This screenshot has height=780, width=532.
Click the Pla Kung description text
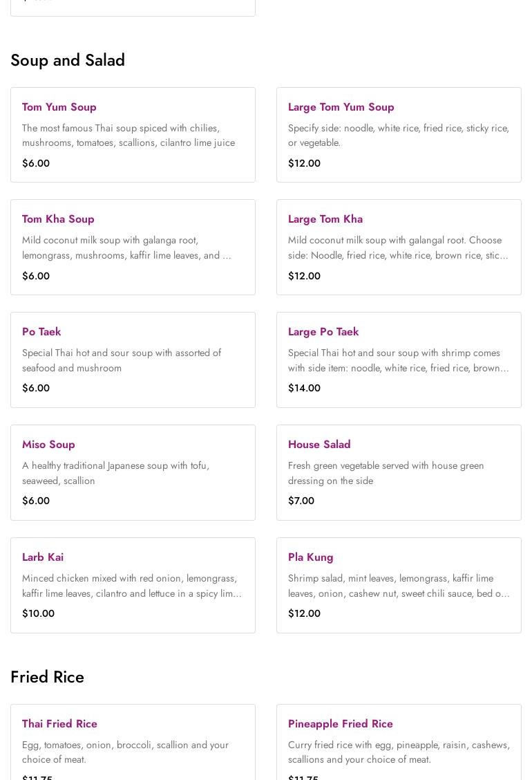pyautogui.click(x=398, y=586)
